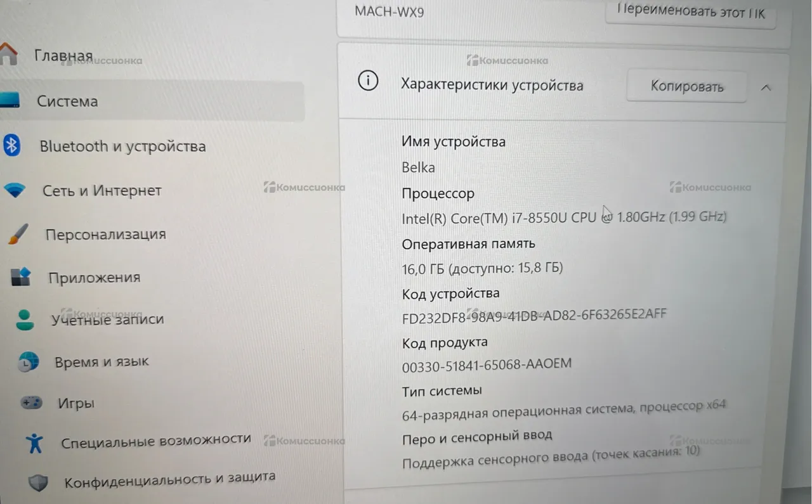Viewport: 812px width, 504px height.
Task: Click the Home house icon in sidebar
Action: pyautogui.click(x=7, y=55)
